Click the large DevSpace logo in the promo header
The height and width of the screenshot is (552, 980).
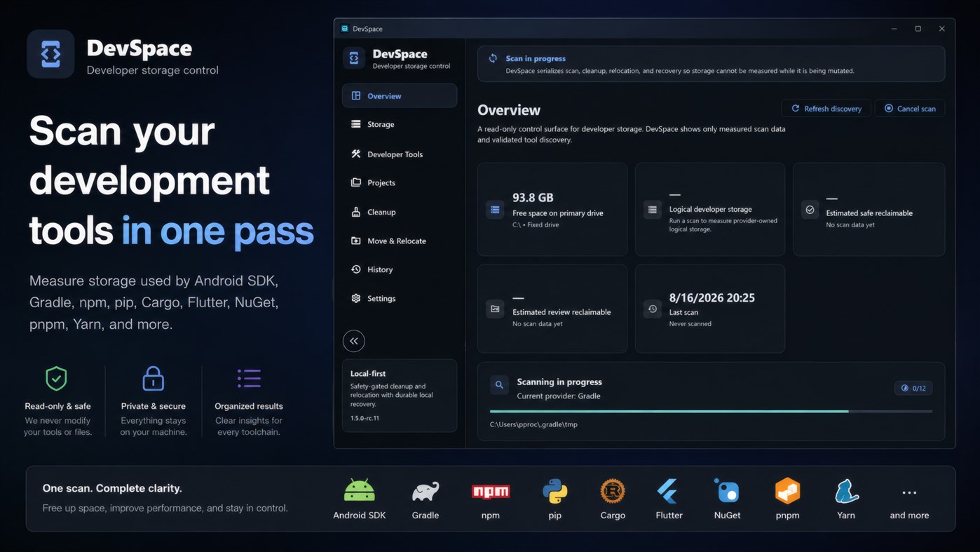(50, 54)
